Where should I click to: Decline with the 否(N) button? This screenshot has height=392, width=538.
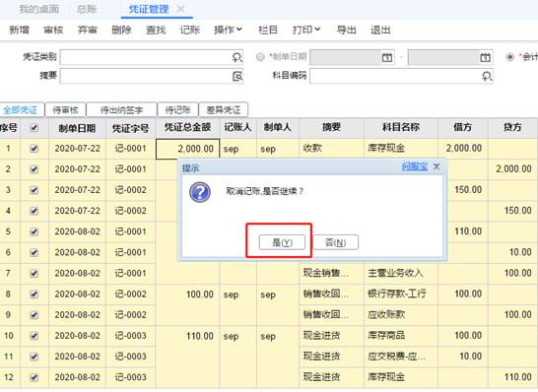pyautogui.click(x=336, y=242)
